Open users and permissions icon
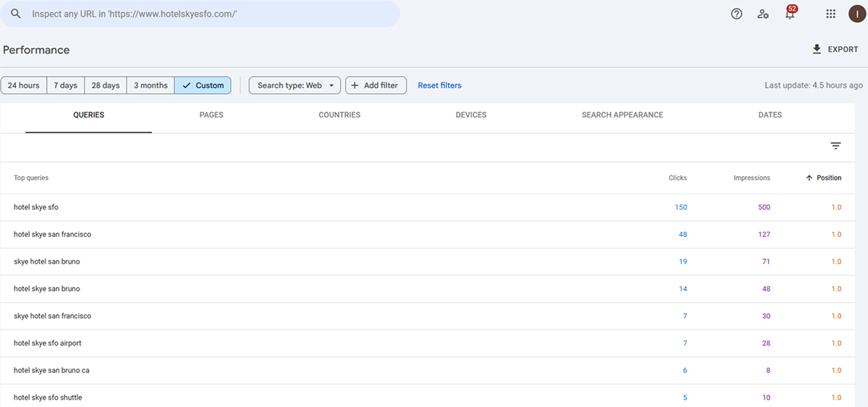Viewport: 868px width, 407px height. coord(763,14)
